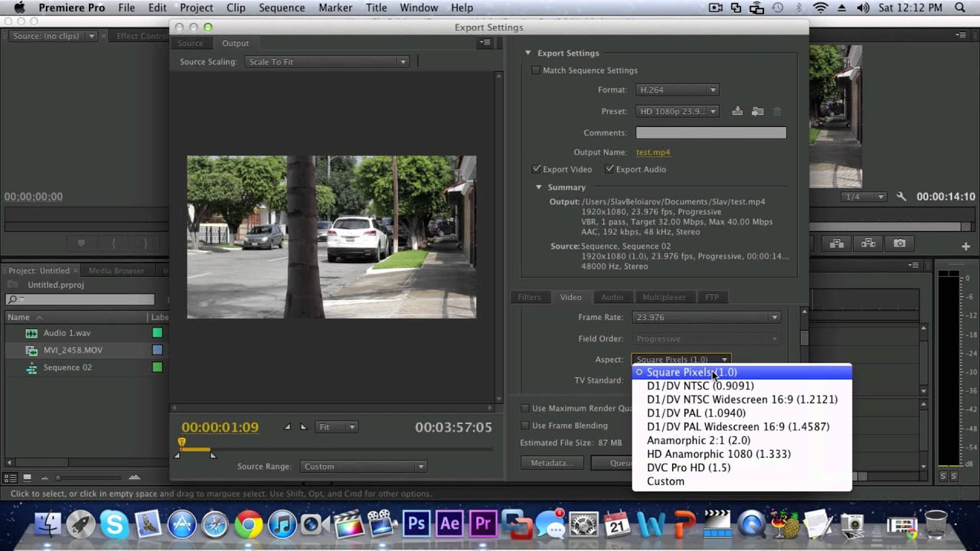
Task: Click the plus button editor icon
Action: (966, 246)
